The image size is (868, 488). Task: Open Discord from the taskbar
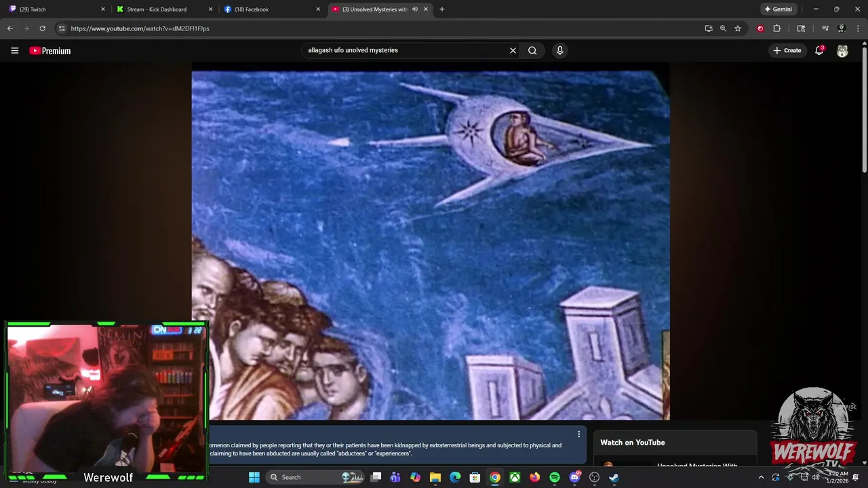[x=575, y=477]
